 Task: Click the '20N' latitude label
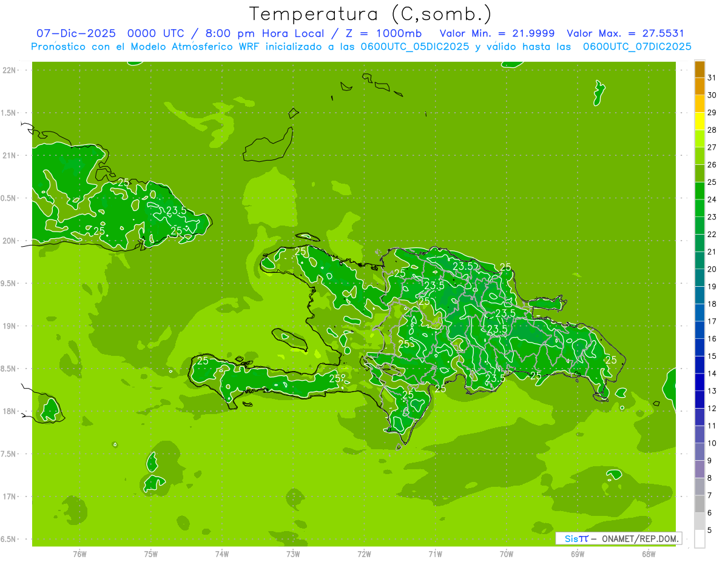coord(9,241)
